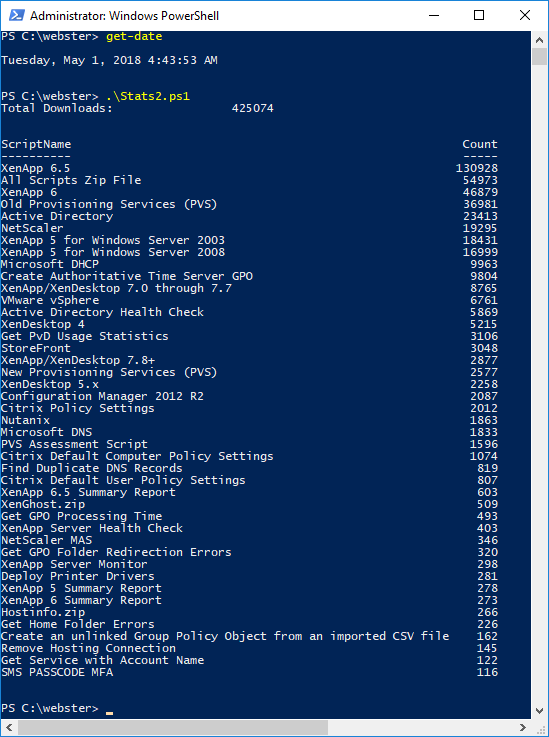The height and width of the screenshot is (737, 549).
Task: Click the horizontal scrollbar left arrow
Action: point(9,727)
